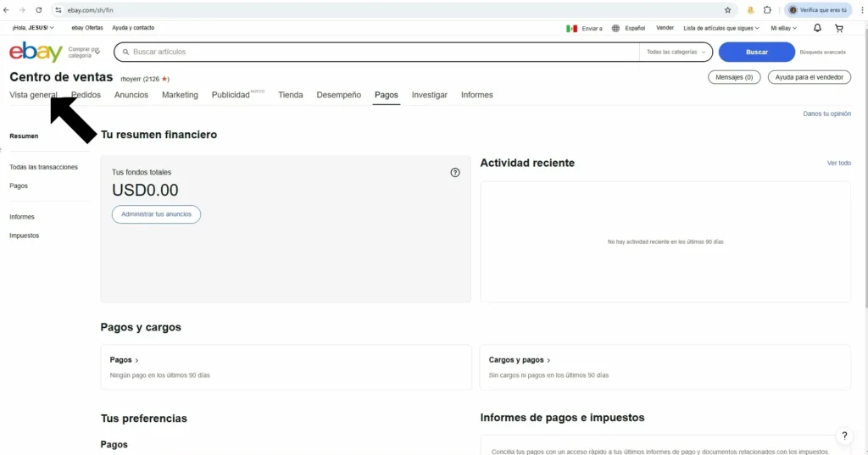Click Enviar a link
The height and width of the screenshot is (455, 868).
(592, 28)
